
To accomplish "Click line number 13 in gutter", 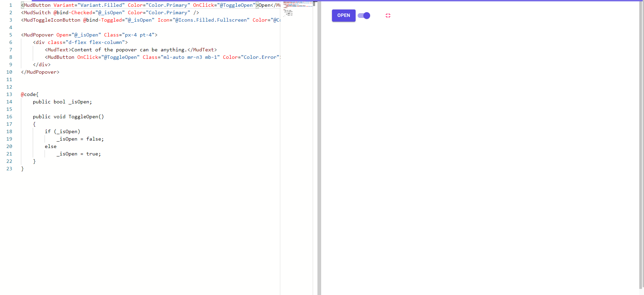I will 9,94.
